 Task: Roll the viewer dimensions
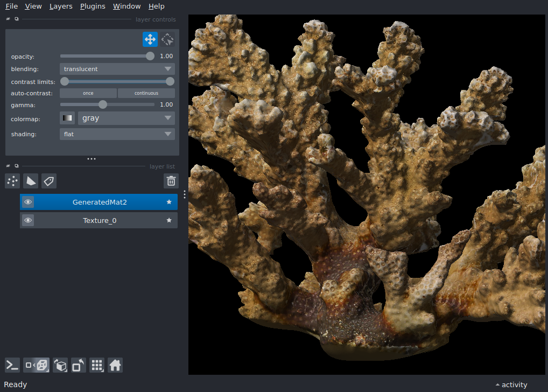click(x=60, y=365)
